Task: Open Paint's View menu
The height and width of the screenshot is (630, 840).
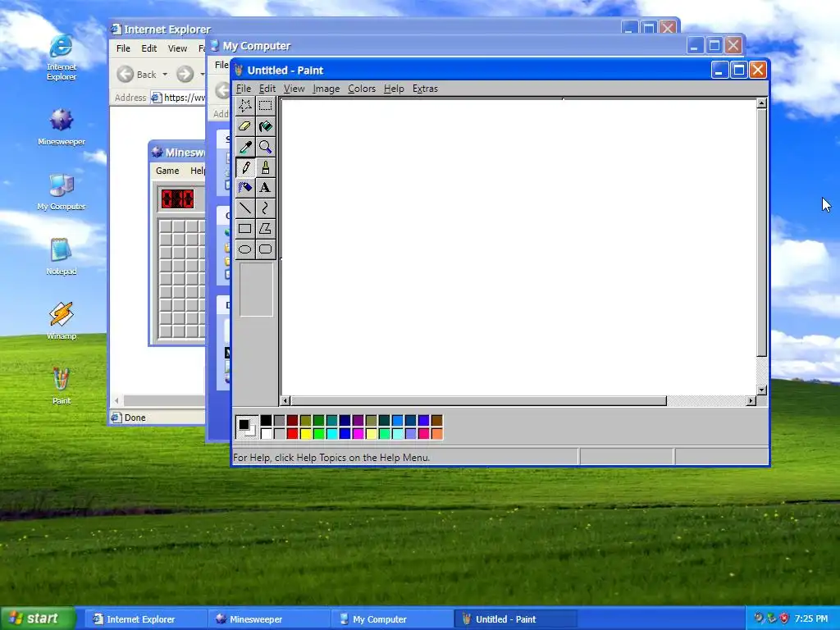Action: tap(294, 89)
